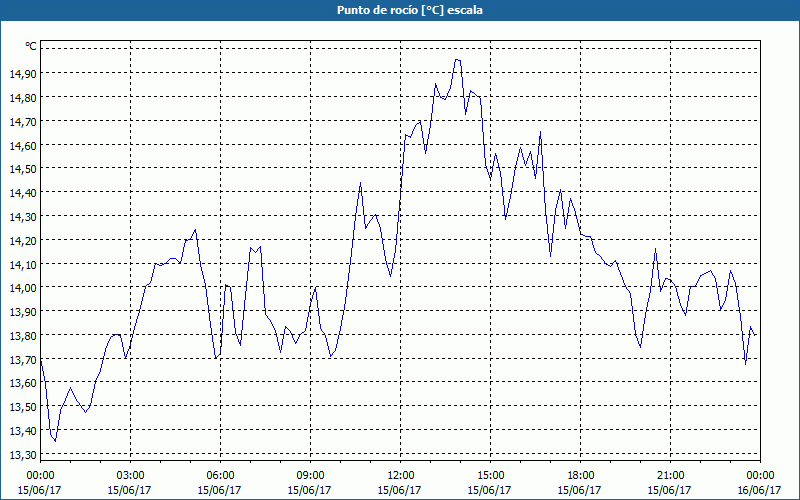This screenshot has width=800, height=500.
Task: Click the 03:00 time label
Action: [130, 476]
